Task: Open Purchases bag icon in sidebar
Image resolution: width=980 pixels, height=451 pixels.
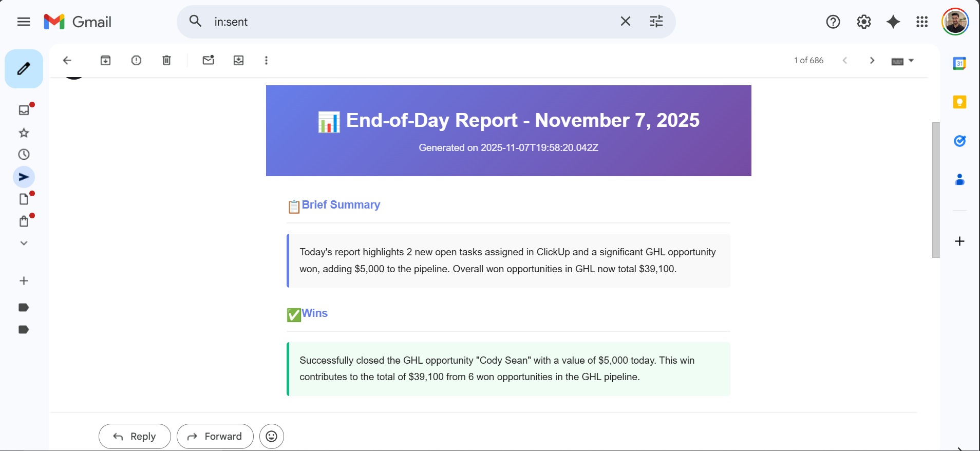Action: tap(24, 221)
